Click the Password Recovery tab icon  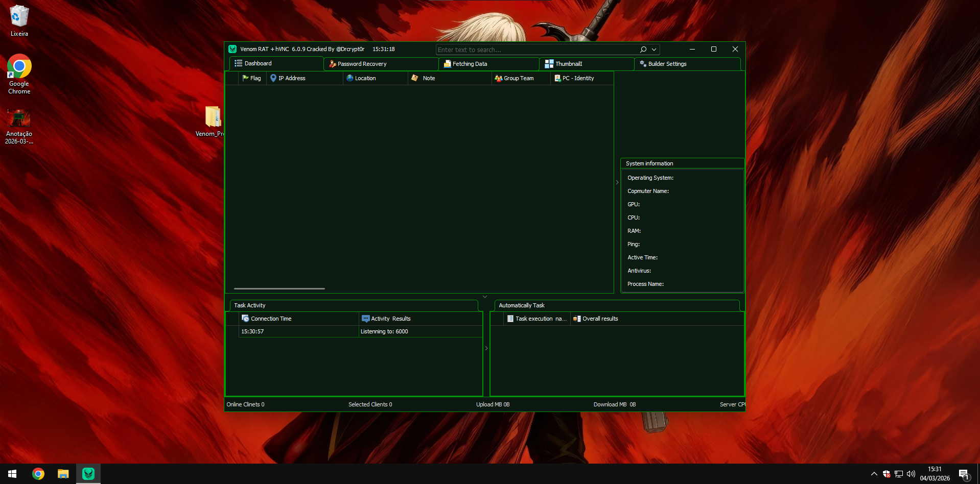[332, 64]
